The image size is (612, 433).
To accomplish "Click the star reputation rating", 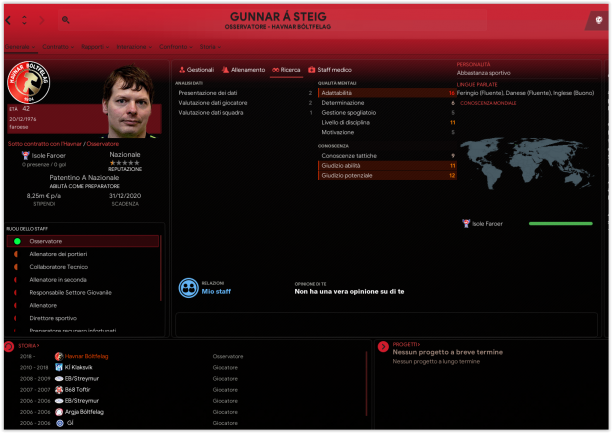I will (125, 163).
